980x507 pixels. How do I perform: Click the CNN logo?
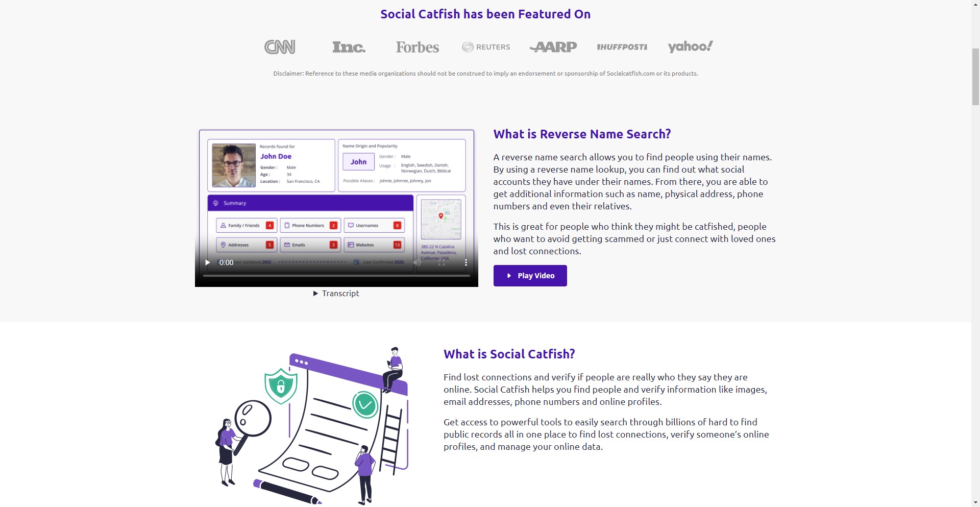coord(280,47)
